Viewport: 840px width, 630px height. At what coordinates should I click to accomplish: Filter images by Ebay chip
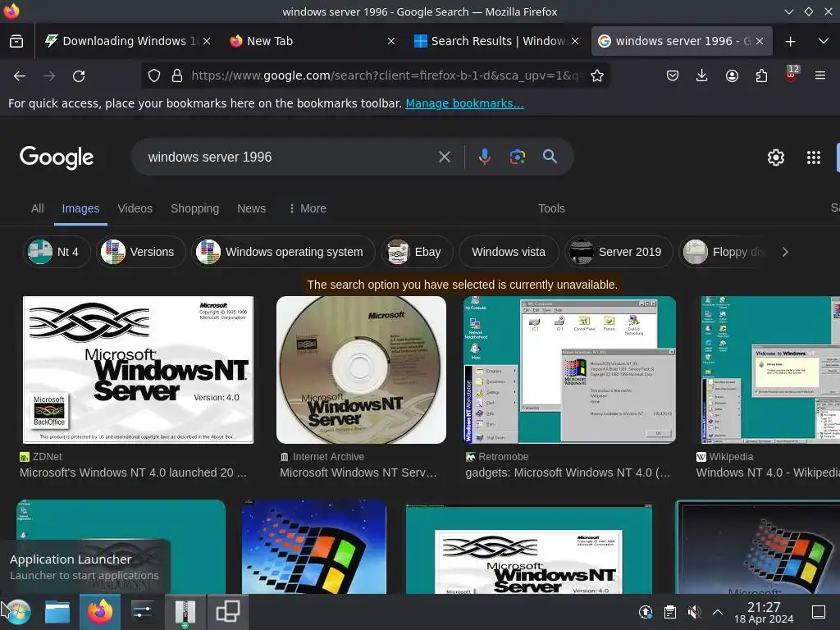[x=417, y=252]
